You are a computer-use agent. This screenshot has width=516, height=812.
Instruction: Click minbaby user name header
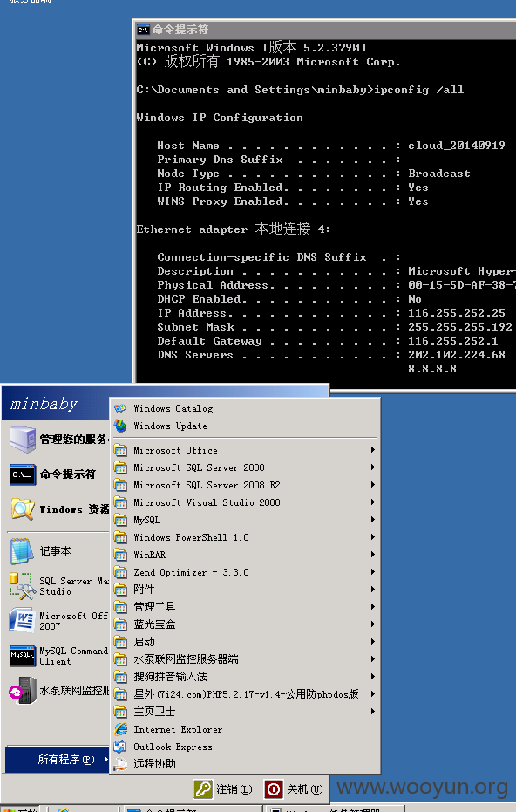44,404
